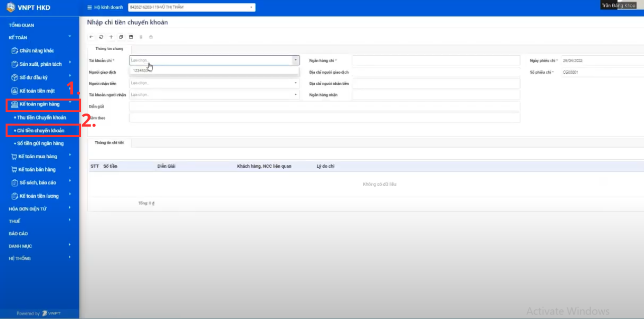644x319 pixels.
Task: Click the print icon in toolbar
Action: coord(151,37)
